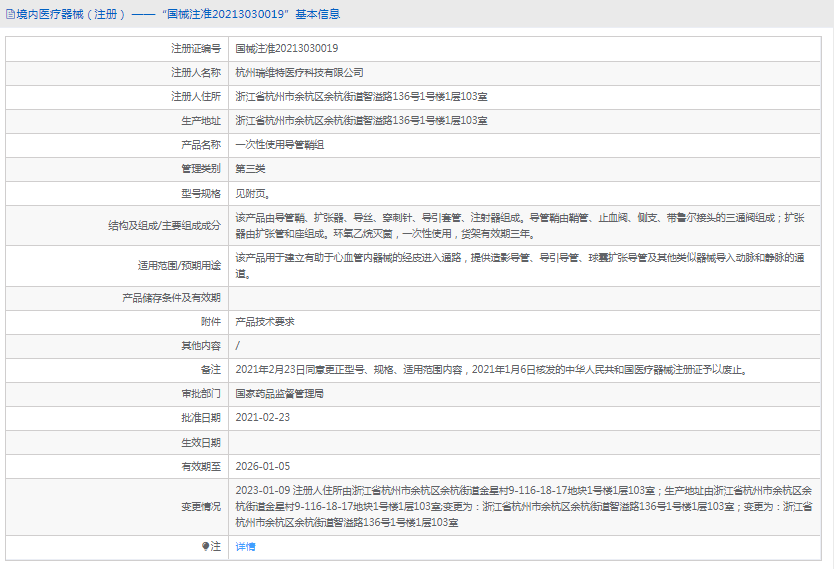Viewport: 834px width, 569px height.
Task: Click the 生产地址 label
Action: [x=201, y=121]
